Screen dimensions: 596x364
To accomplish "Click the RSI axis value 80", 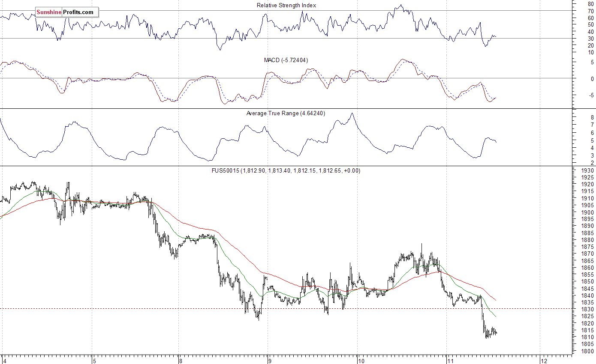I will click(591, 4).
